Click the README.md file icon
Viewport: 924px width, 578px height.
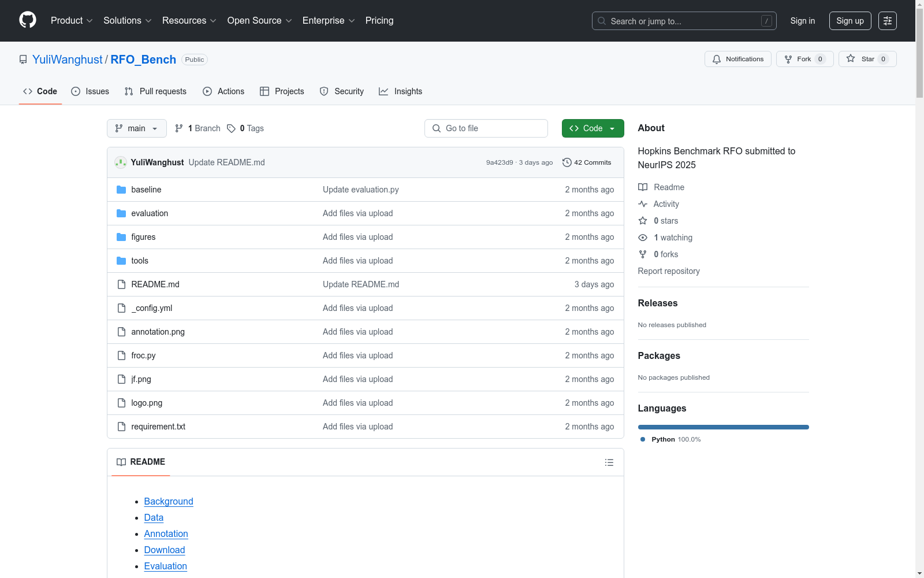121,284
